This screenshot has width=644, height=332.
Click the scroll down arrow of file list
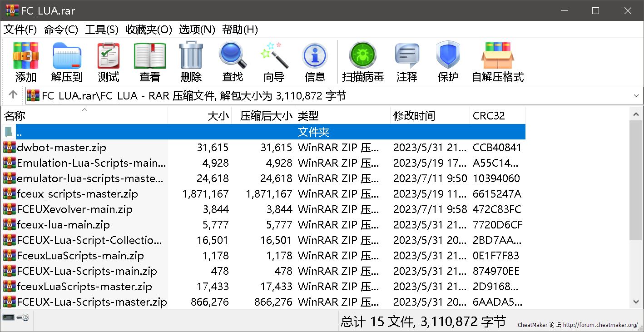point(636,302)
